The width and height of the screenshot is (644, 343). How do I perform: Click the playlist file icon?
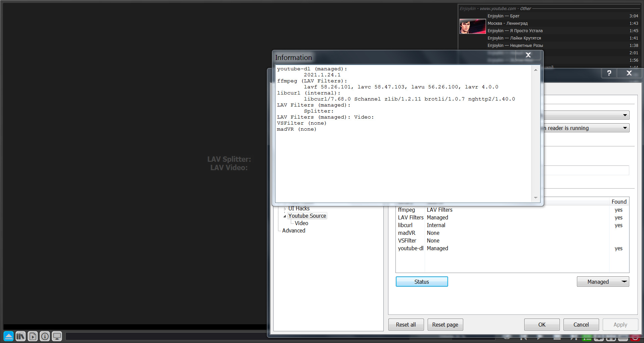33,336
